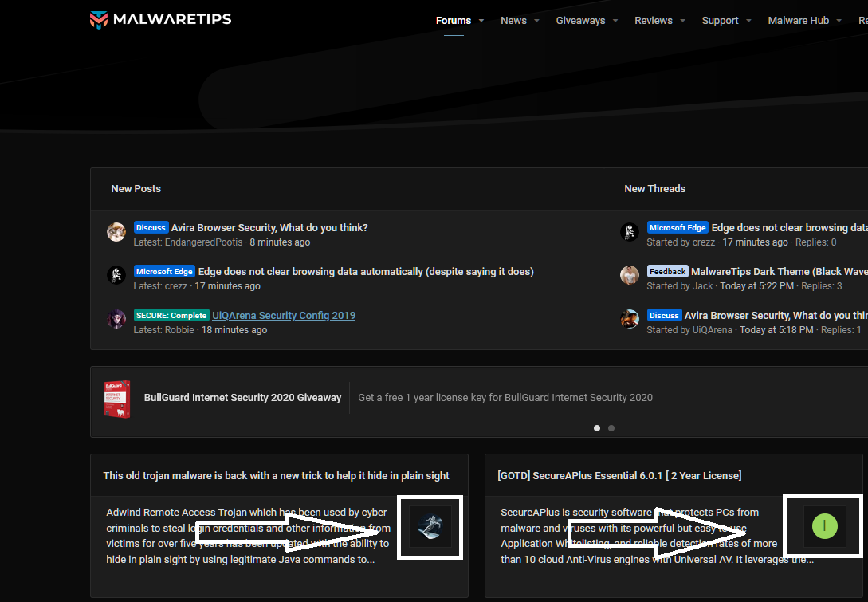Expand the Forums dropdown arrow
The image size is (868, 602).
click(x=481, y=21)
